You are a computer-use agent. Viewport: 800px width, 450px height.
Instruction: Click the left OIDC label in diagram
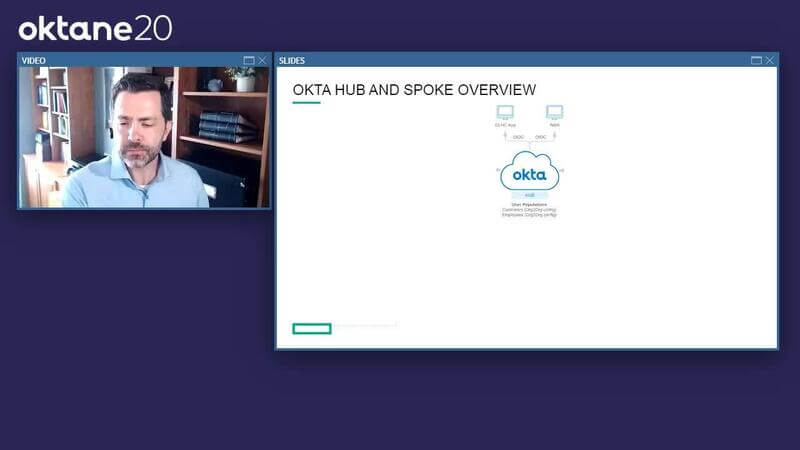tap(518, 137)
